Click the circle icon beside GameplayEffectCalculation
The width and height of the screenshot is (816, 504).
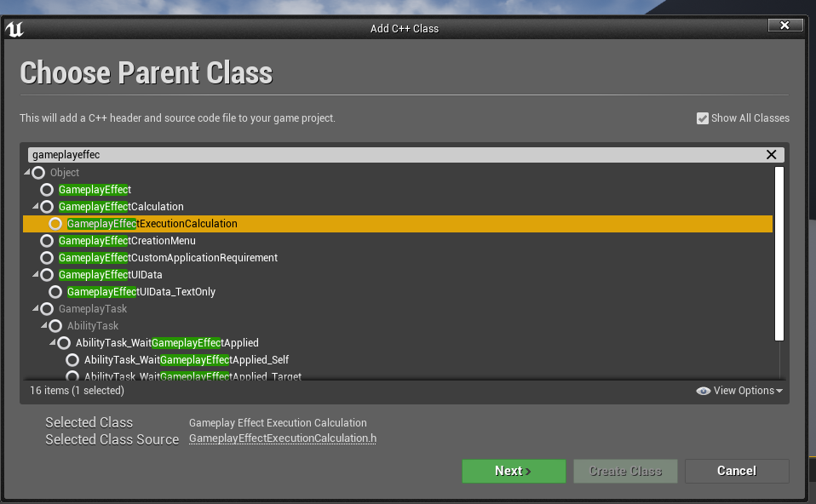(47, 207)
